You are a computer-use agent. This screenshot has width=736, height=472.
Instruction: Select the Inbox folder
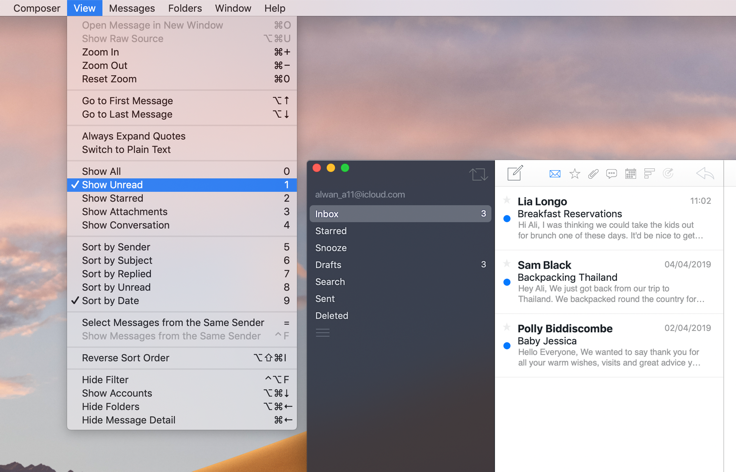click(400, 214)
